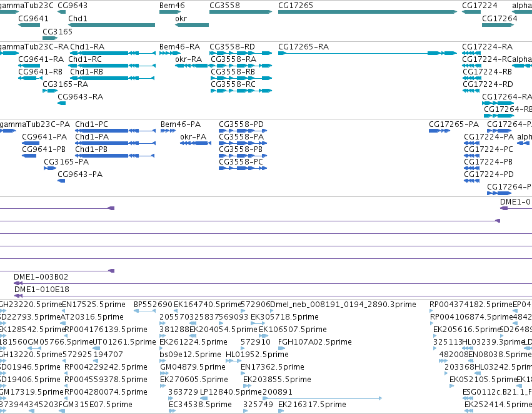Image resolution: width=532 pixels, height=414 pixels.
Task: Click the EC34538.5prime EST label
Action: [200, 405]
